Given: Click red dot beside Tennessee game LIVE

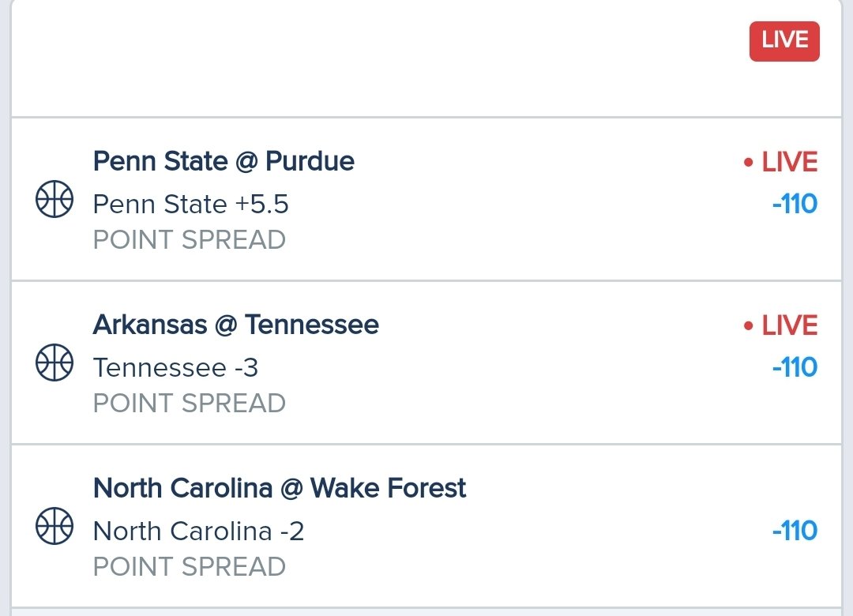Looking at the screenshot, I should coord(749,326).
